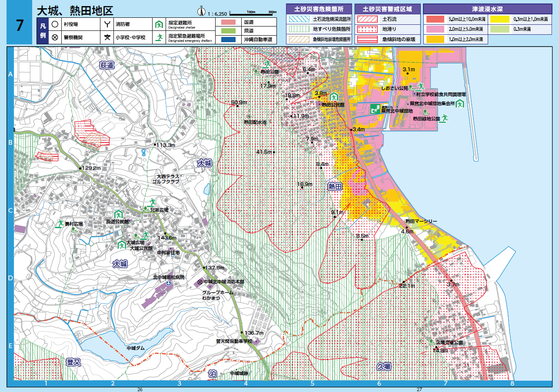This screenshot has width=559, height=392.
Task: Click the 小学校・中学校 school legend symbol
Action: [x=107, y=37]
